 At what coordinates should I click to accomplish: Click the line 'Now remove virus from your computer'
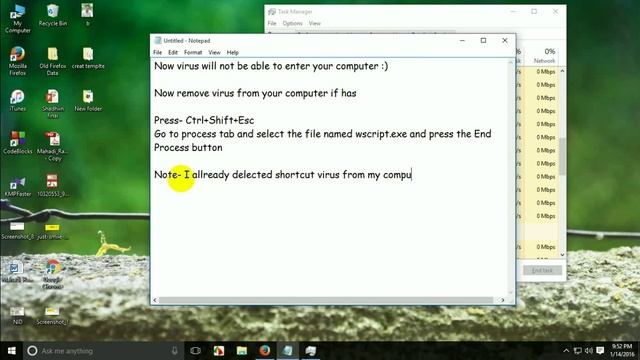coord(255,93)
